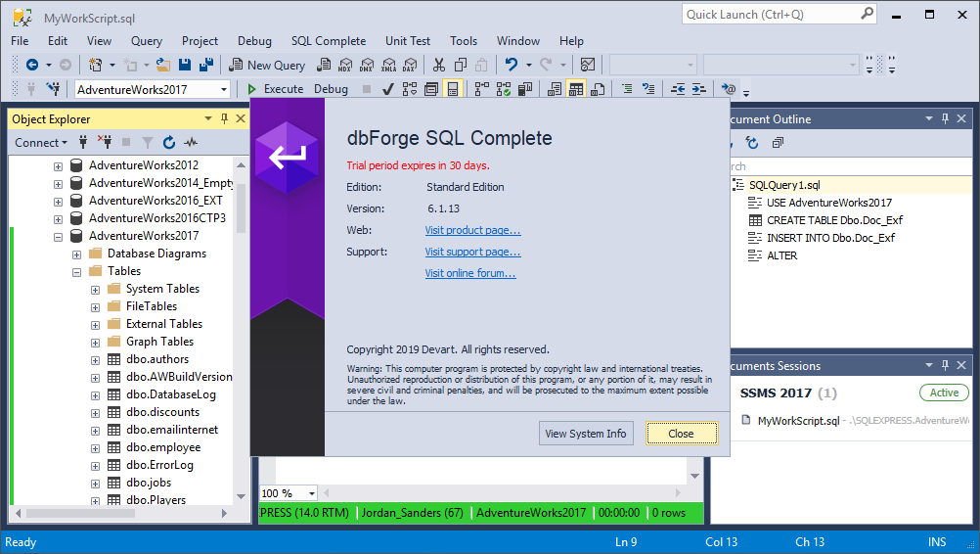Click the Save All icon

tap(205, 65)
